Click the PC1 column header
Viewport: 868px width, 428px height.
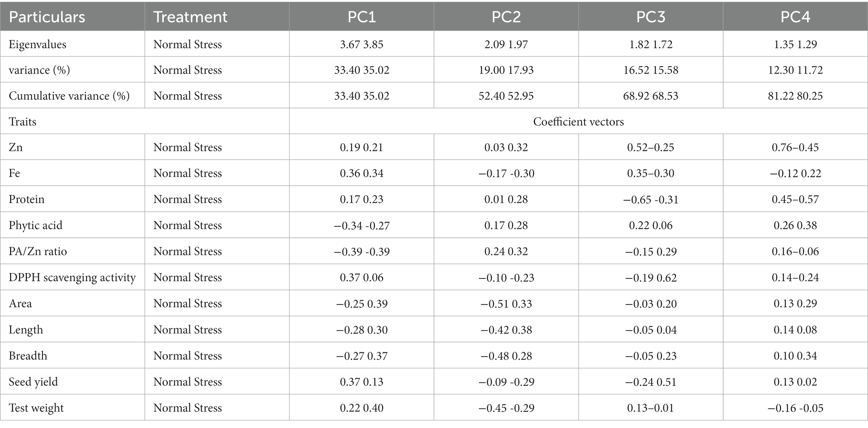362,17
